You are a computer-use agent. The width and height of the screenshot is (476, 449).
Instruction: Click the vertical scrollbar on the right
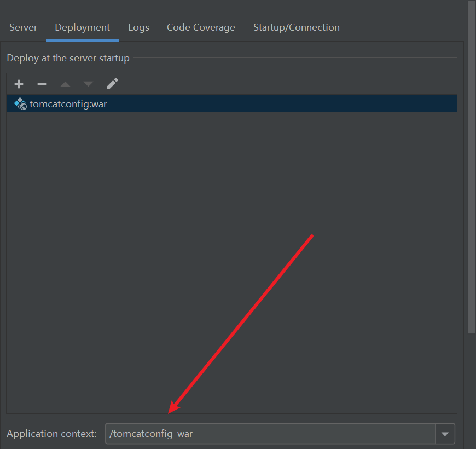coord(472,167)
